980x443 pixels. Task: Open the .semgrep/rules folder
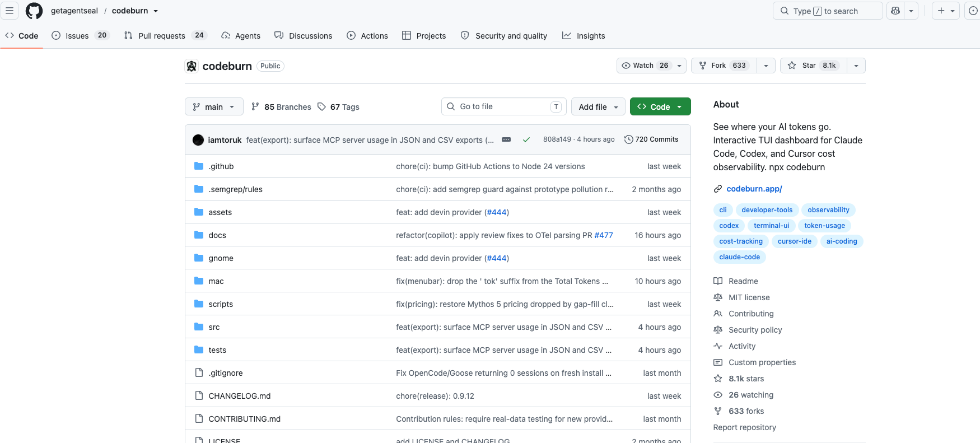point(236,189)
